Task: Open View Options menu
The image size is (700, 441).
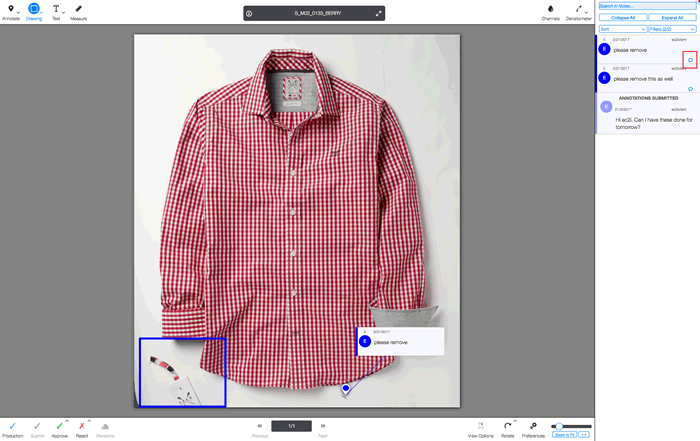Action: [x=480, y=426]
